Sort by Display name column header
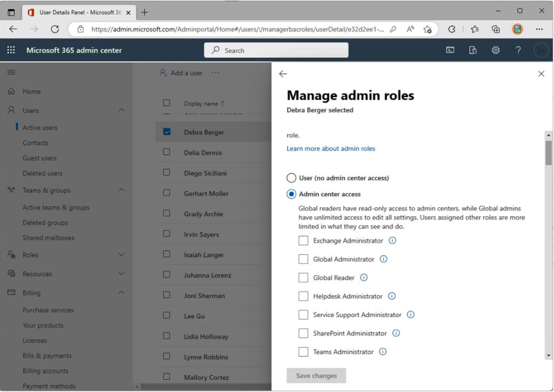The image size is (554, 392). pyautogui.click(x=204, y=104)
